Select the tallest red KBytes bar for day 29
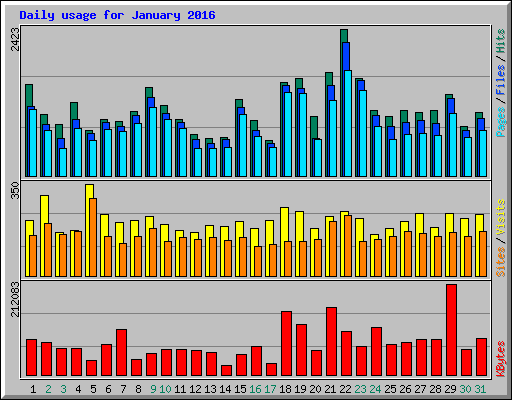 point(451,330)
